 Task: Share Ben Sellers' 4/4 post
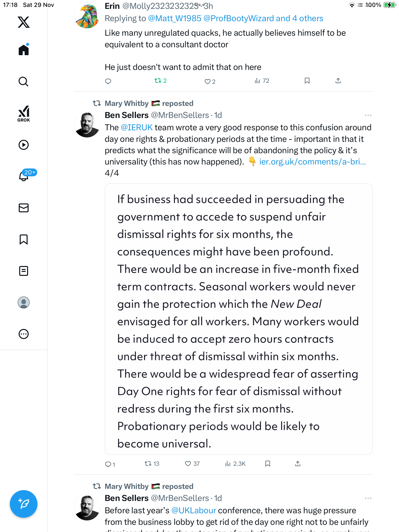point(298,464)
